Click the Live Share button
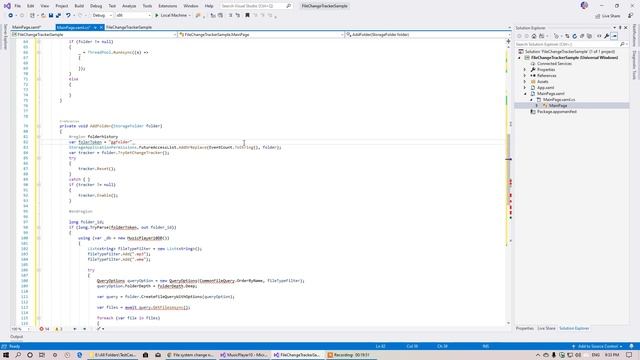 [607, 16]
